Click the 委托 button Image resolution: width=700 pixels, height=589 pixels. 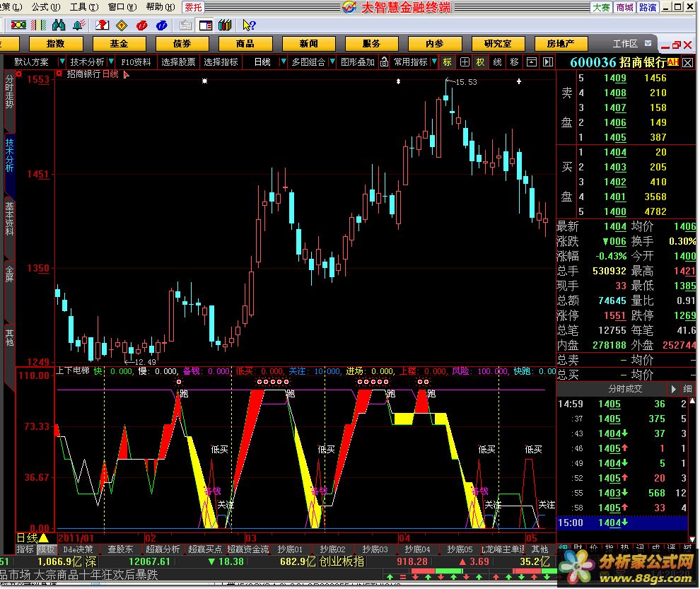[193, 7]
